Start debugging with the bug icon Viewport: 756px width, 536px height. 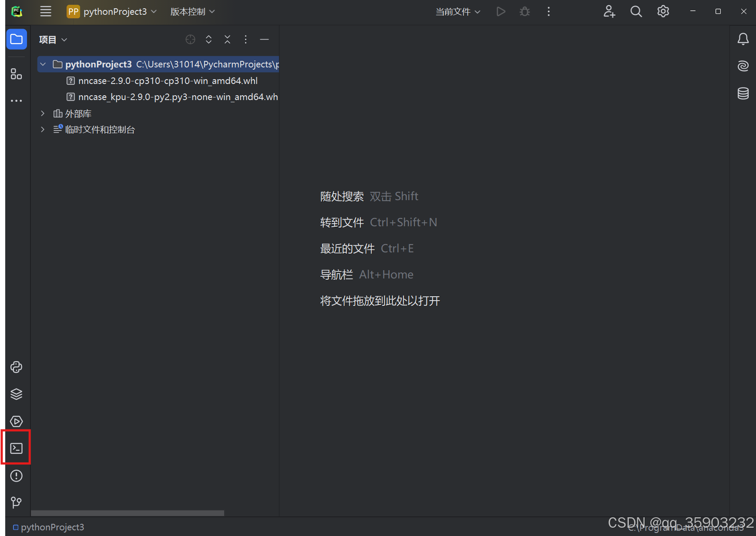524,11
